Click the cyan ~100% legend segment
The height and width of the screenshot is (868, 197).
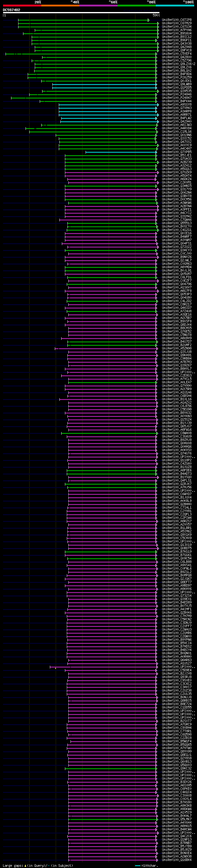click(x=175, y=6)
